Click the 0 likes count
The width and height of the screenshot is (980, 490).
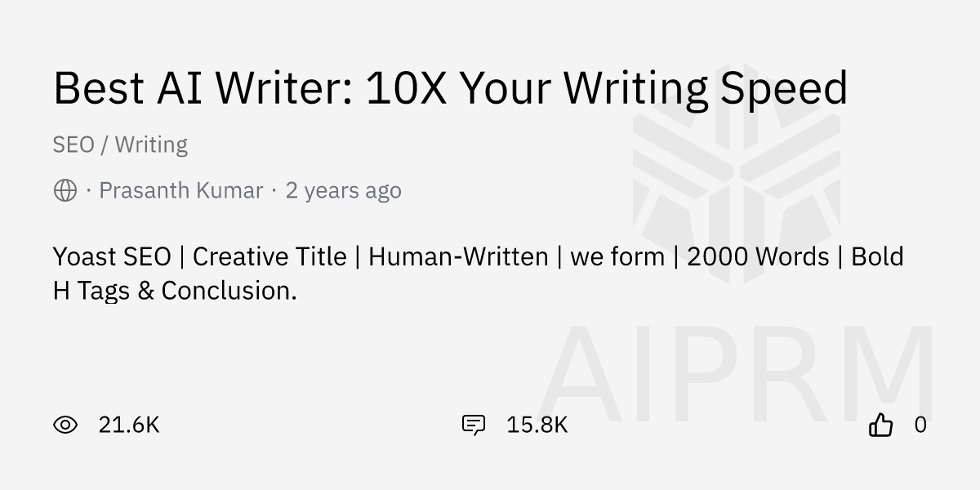click(x=920, y=425)
